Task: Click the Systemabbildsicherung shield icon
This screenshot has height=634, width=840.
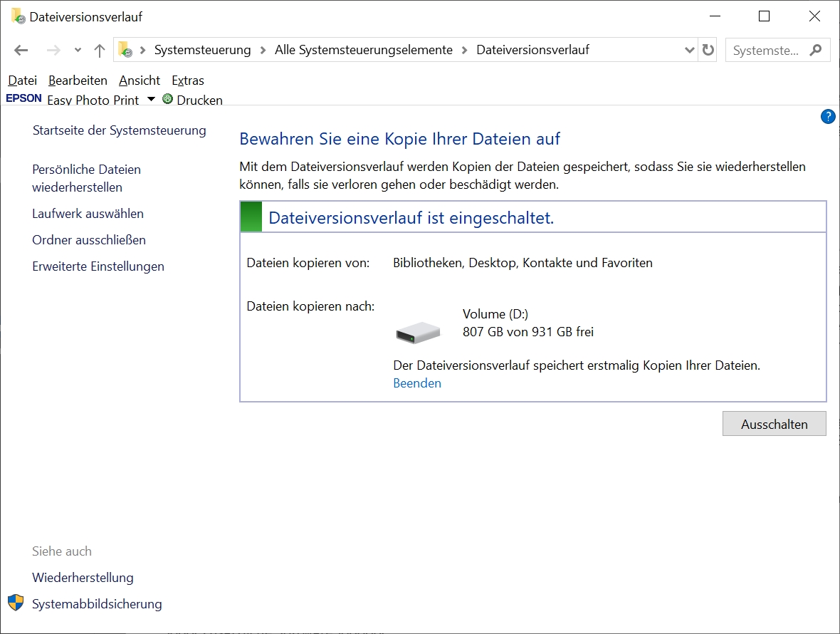Action: pyautogui.click(x=16, y=603)
